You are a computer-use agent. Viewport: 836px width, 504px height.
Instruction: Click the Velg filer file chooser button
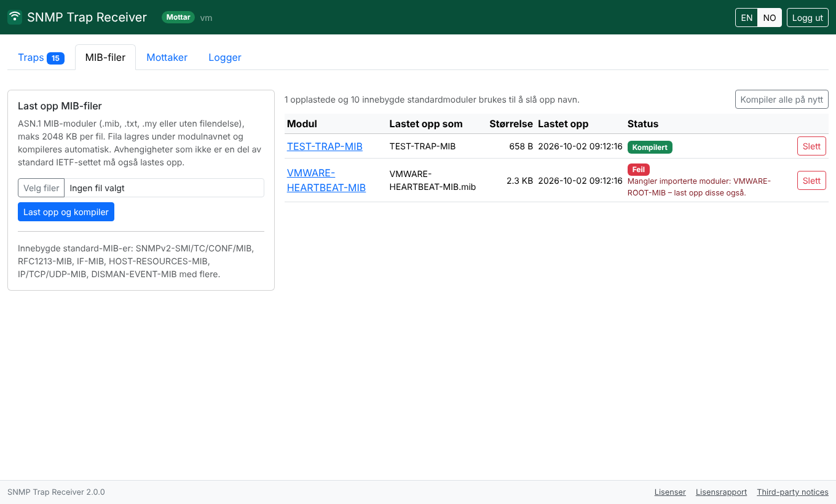(x=41, y=188)
